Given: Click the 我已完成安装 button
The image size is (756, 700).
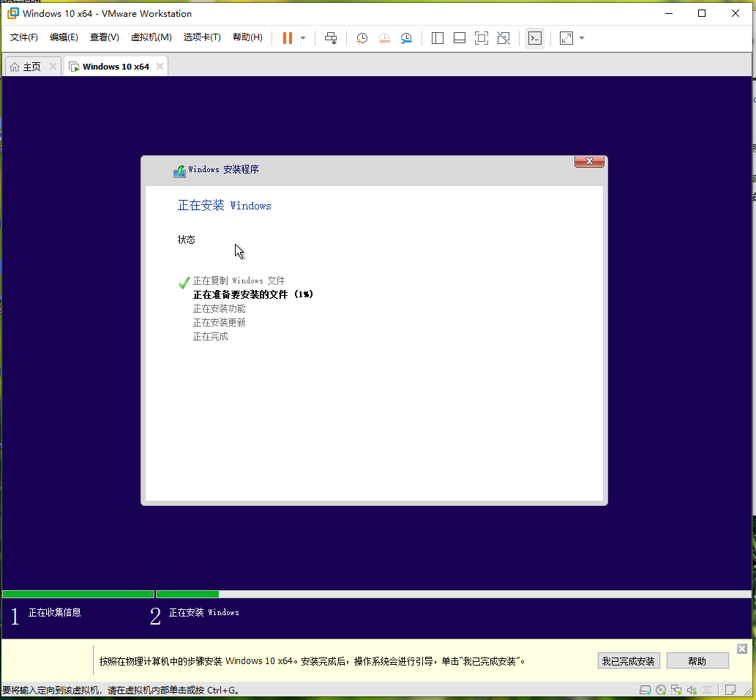Looking at the screenshot, I should pos(628,661).
